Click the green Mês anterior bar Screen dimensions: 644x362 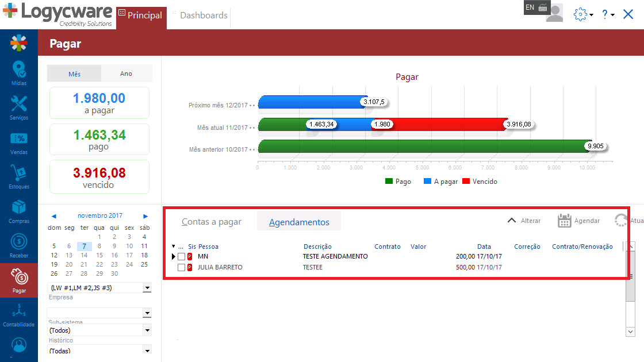[423, 146]
